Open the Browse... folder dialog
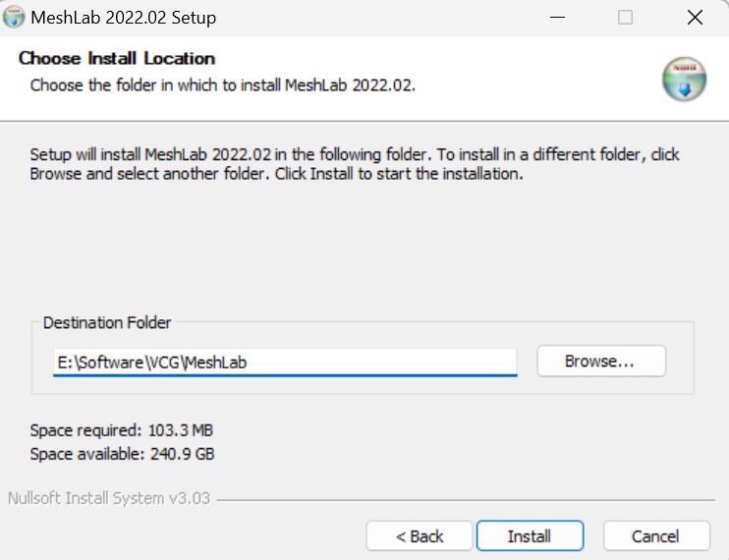This screenshot has width=729, height=560. point(600,362)
